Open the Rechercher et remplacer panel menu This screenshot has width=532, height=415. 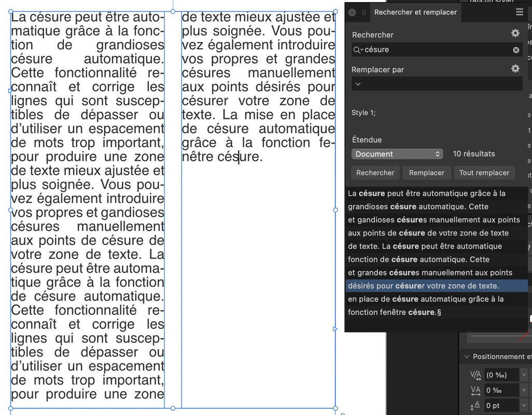click(520, 12)
